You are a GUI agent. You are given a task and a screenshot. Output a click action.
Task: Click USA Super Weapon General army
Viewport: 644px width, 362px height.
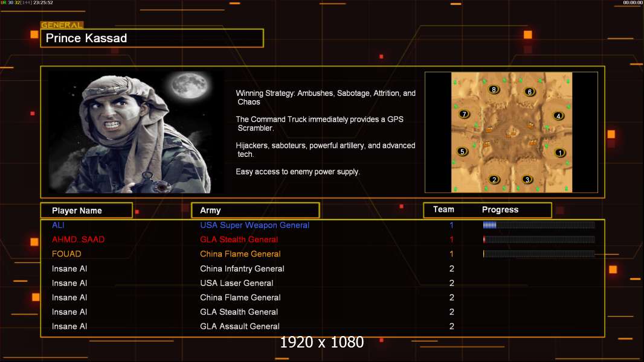click(255, 225)
